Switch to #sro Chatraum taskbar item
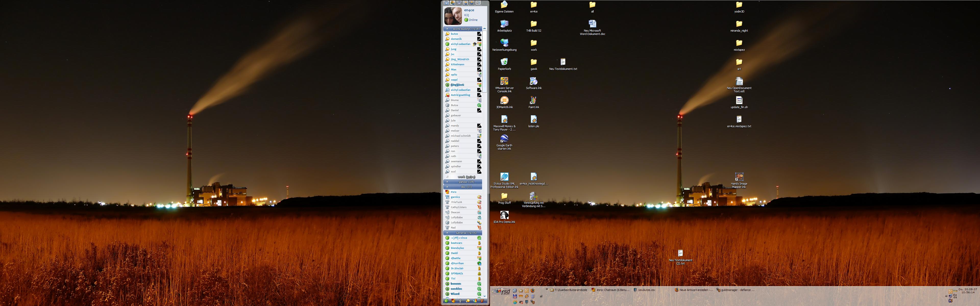980x306 pixels. (x=611, y=290)
